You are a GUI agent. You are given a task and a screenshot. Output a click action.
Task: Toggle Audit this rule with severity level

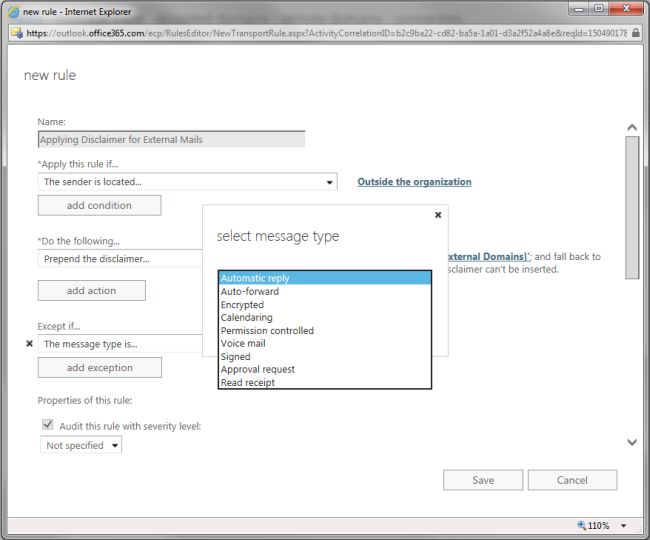[48, 424]
